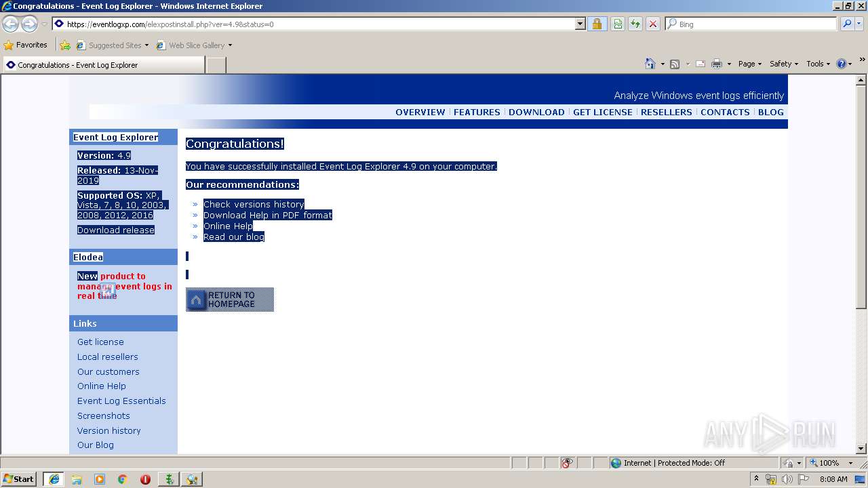Click the Action Center flag tray icon
The height and width of the screenshot is (488, 868).
[804, 479]
